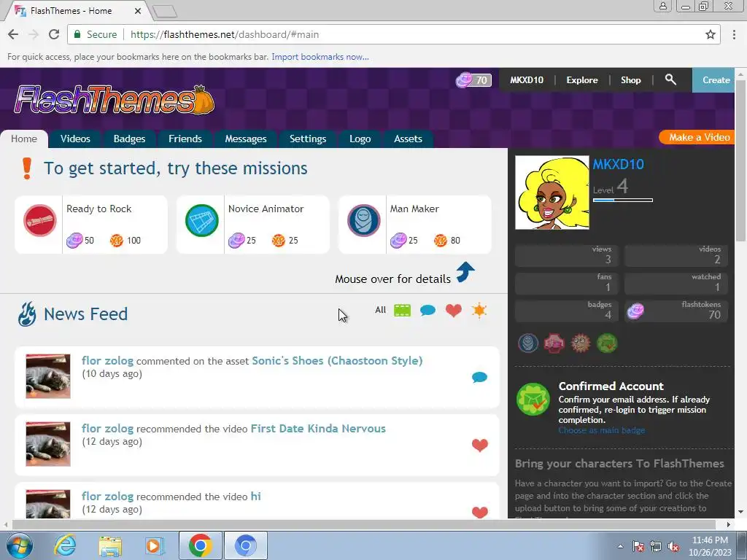Click the flashtokens coin icon in header
The height and width of the screenshot is (560, 747).
[x=463, y=80]
